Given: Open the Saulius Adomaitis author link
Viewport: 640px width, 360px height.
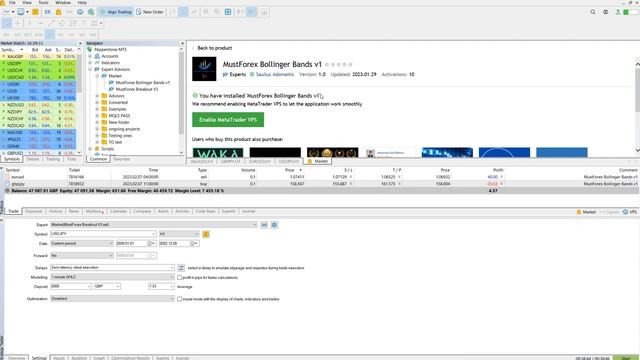Looking at the screenshot, I should coord(275,74).
